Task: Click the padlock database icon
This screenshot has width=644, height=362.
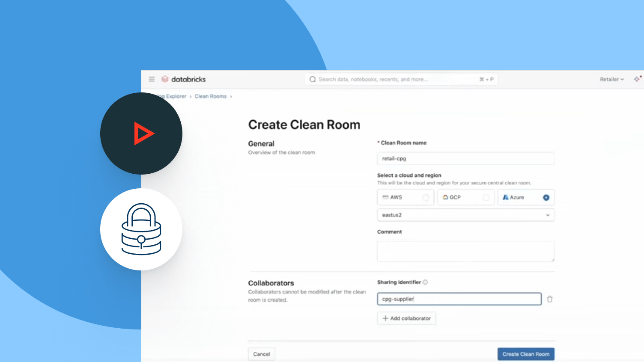Action: [x=141, y=229]
